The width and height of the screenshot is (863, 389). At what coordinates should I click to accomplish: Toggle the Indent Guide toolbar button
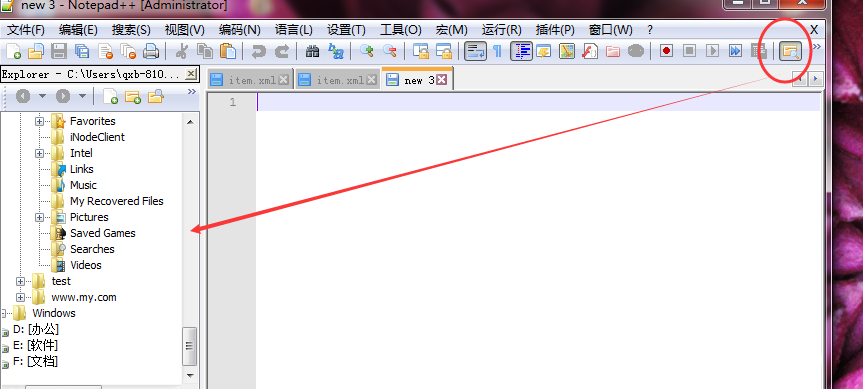(x=521, y=51)
